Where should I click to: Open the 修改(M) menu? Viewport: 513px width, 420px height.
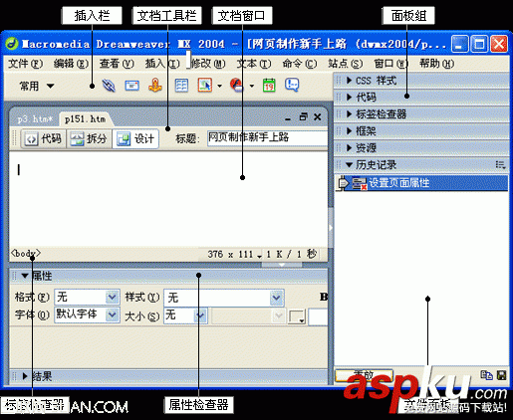208,64
